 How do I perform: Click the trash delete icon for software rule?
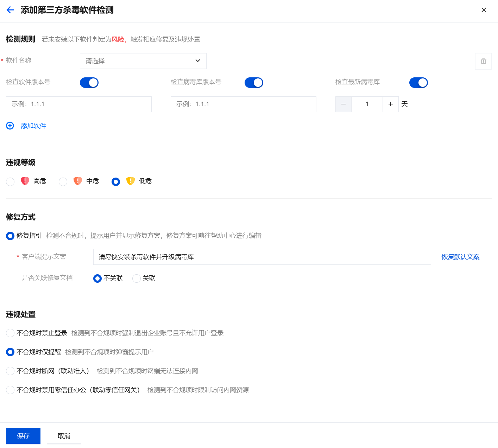coord(483,61)
